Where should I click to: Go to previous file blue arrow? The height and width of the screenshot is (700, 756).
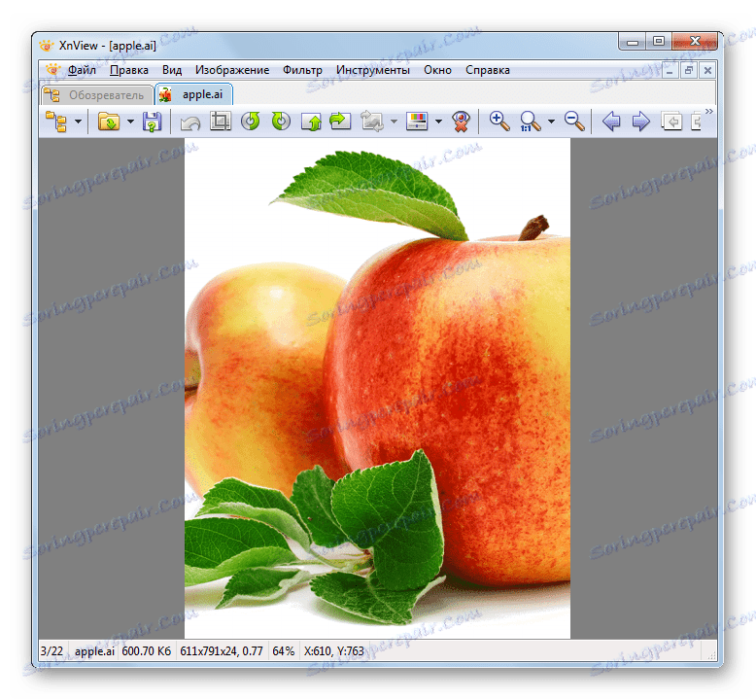pyautogui.click(x=611, y=122)
